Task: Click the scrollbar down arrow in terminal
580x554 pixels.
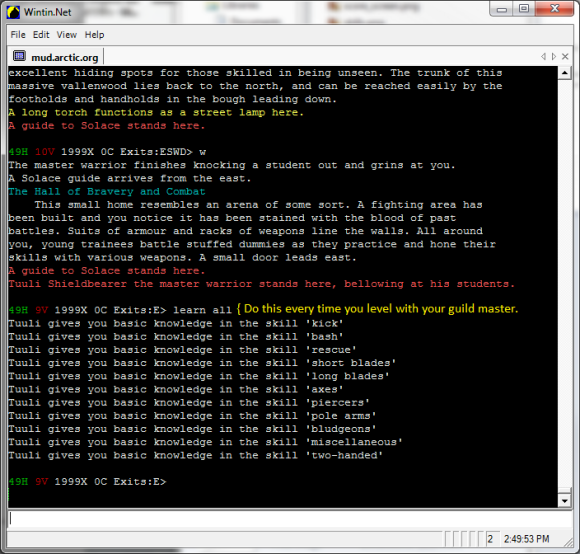Action: 564,501
